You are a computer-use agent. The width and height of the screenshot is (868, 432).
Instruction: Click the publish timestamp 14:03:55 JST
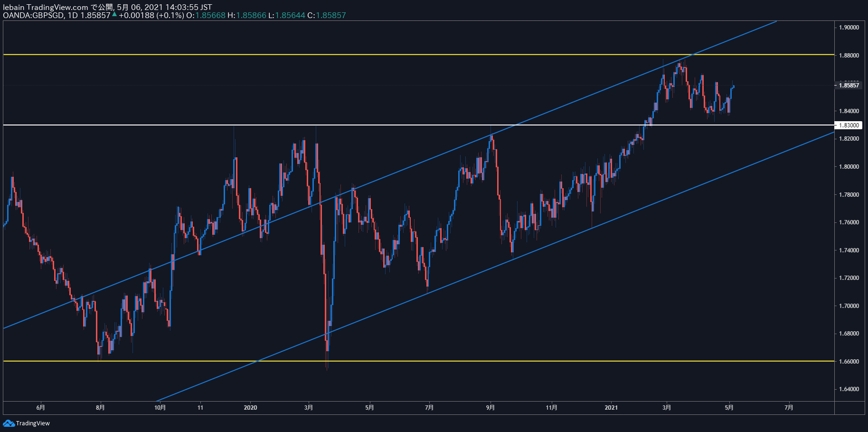[189, 7]
